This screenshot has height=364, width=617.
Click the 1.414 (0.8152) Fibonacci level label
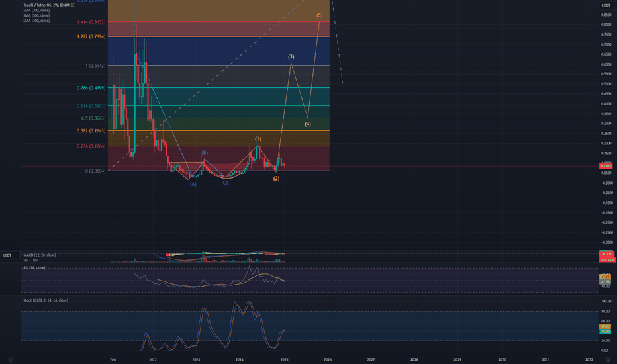(x=91, y=22)
